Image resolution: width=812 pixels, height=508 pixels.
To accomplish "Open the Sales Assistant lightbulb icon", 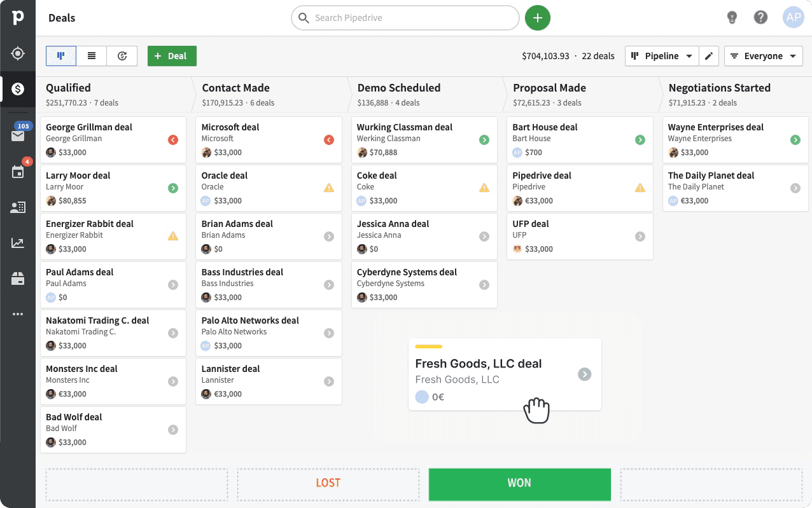I will point(732,17).
